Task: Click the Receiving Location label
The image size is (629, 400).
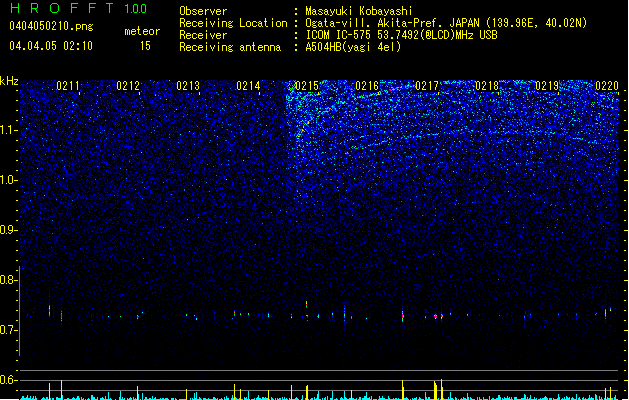Action: coord(233,23)
